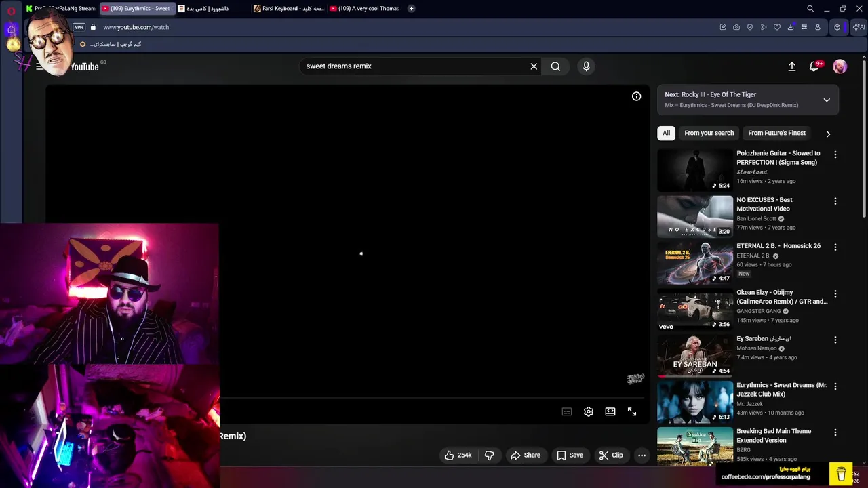Click the www.youtube.com/watch address bar
Viewport: 868px width, 488px height.
coord(136,27)
